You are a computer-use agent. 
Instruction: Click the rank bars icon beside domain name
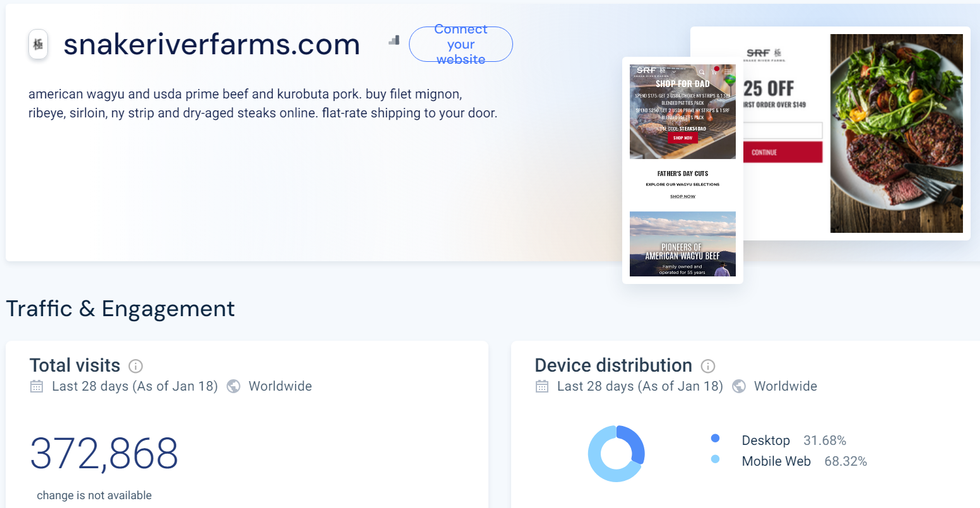point(394,40)
